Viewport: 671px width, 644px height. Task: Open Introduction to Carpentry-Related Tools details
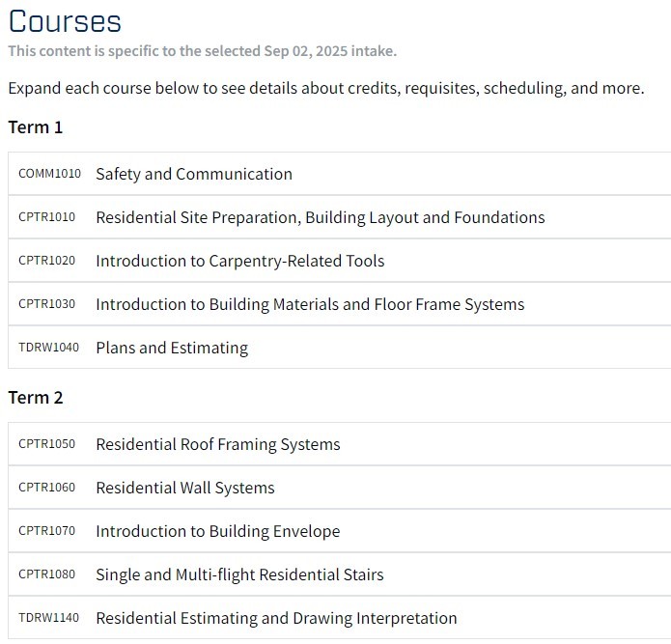pos(339,261)
